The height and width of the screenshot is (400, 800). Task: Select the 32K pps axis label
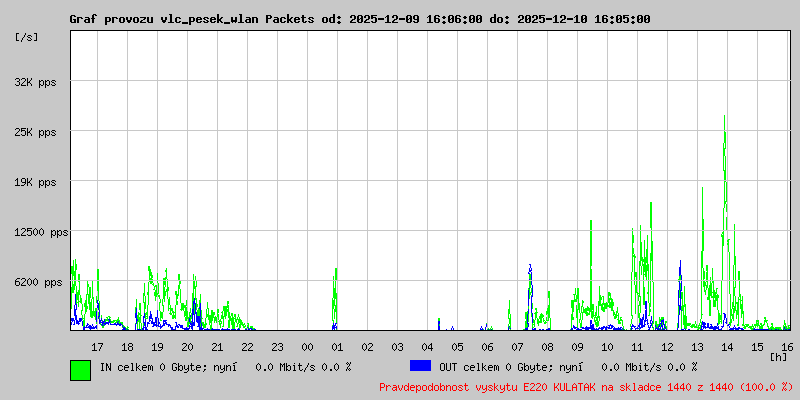coord(36,82)
